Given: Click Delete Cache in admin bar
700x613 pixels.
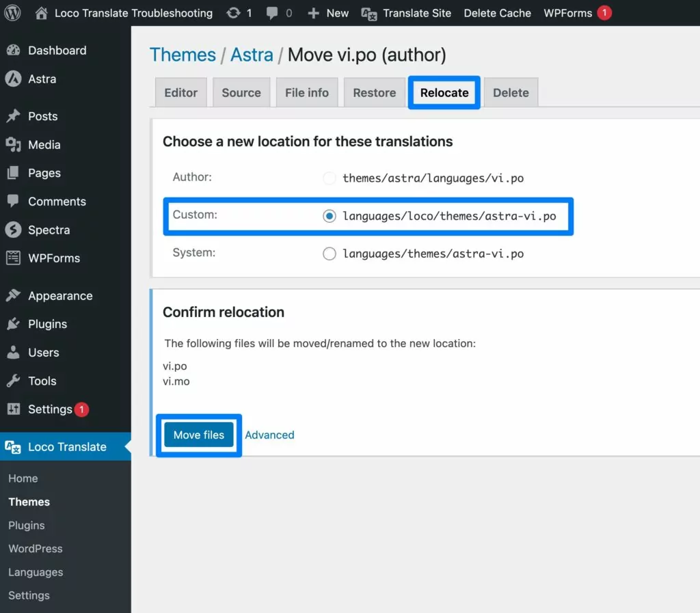Looking at the screenshot, I should 497,13.
